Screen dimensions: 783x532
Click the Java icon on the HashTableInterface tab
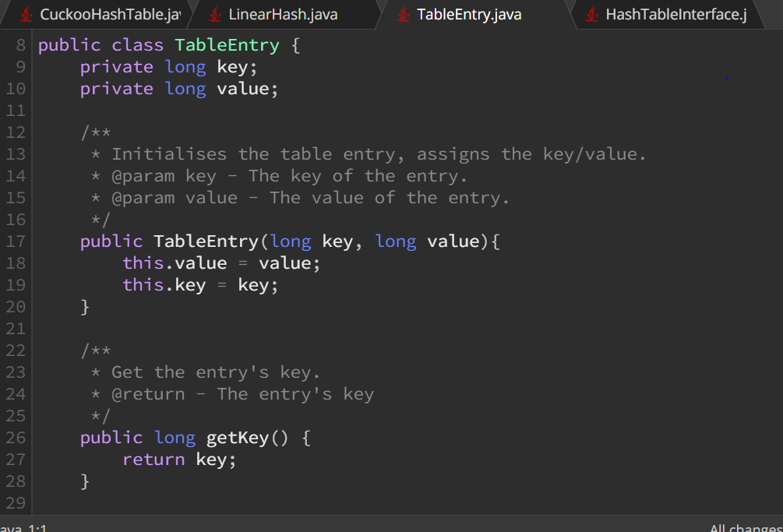(592, 15)
